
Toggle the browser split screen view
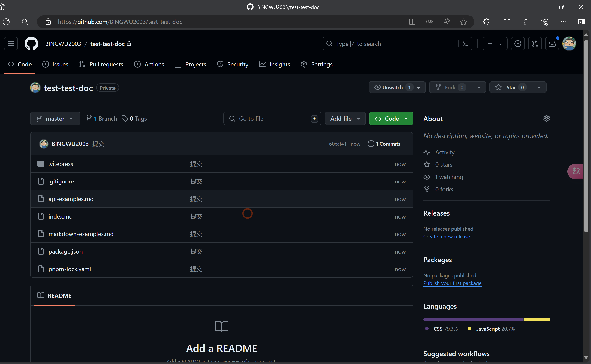[x=507, y=22]
